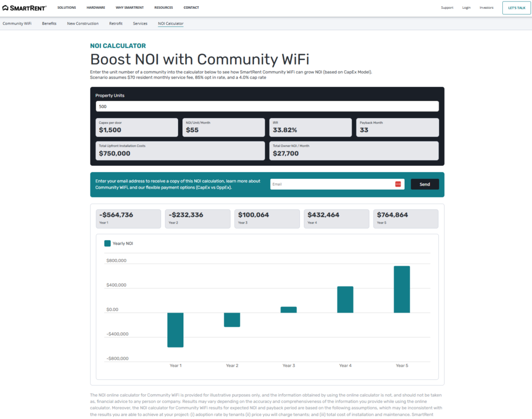Screen dimensions: 532x419
Task: Open the HARDWARE dropdown menu
Action: click(96, 7)
